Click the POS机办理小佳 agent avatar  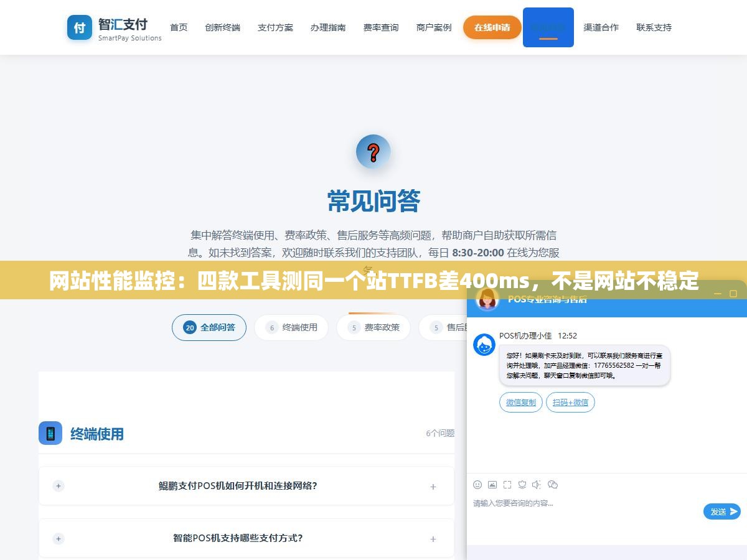[x=484, y=345]
